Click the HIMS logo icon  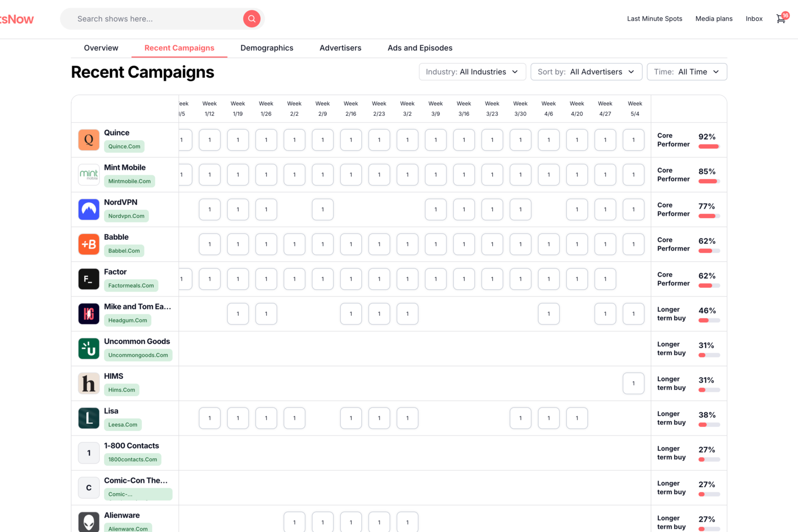(x=89, y=383)
